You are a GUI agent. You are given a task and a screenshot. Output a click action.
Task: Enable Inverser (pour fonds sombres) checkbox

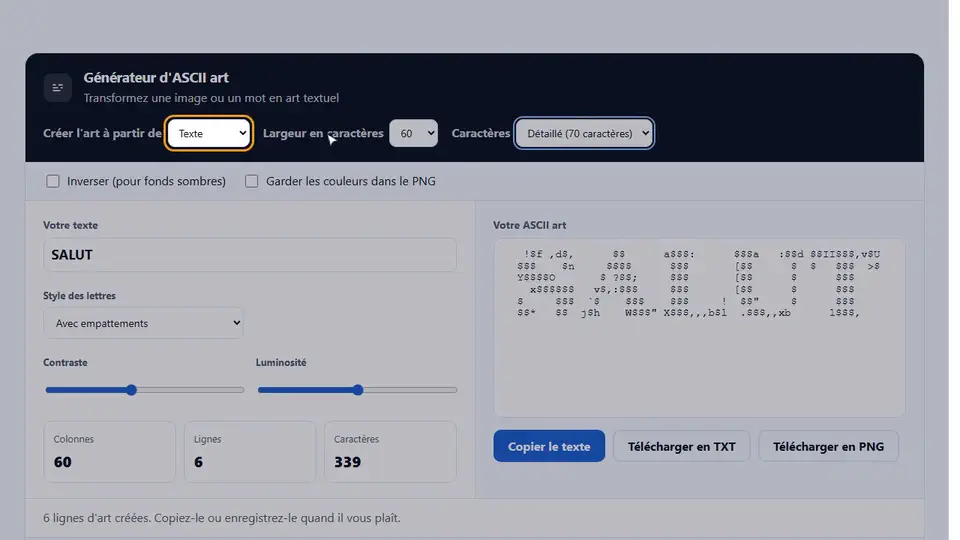(x=53, y=181)
